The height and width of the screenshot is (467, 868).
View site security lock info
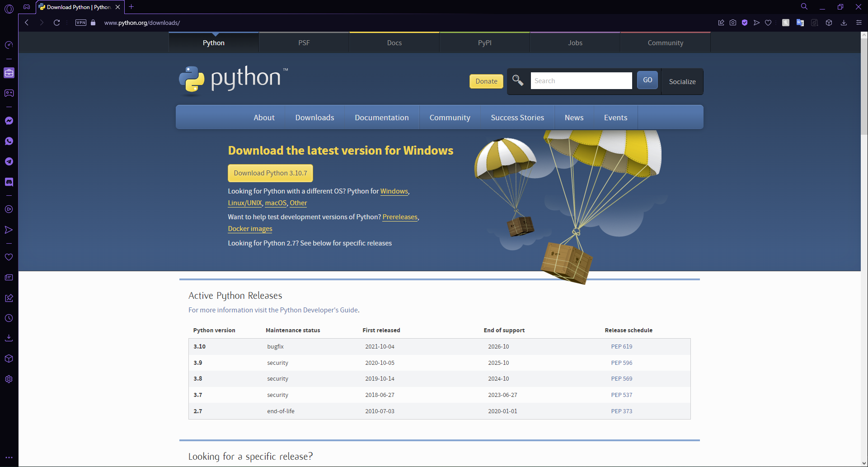(x=93, y=23)
